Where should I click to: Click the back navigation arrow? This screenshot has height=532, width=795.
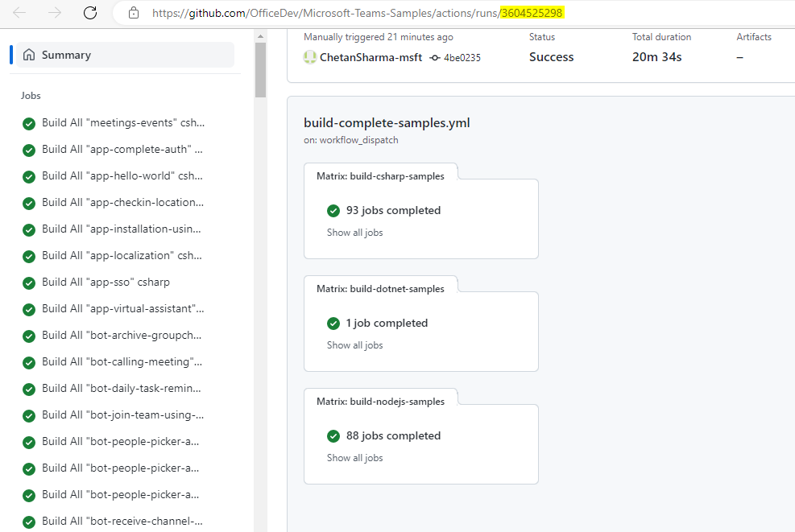18,13
